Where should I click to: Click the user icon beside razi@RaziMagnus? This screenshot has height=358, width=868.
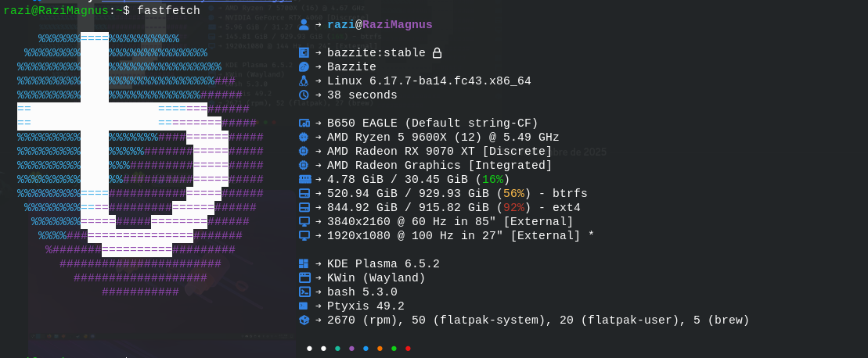coord(304,25)
